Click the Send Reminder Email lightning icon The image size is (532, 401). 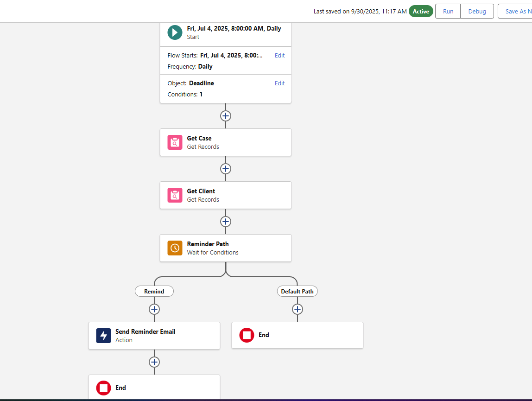pyautogui.click(x=103, y=336)
